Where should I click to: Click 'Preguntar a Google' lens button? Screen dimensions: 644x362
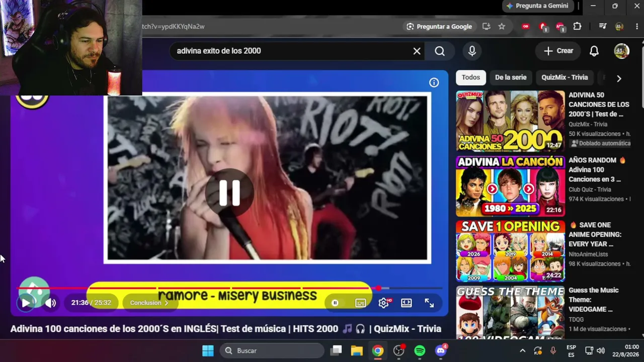point(440,27)
